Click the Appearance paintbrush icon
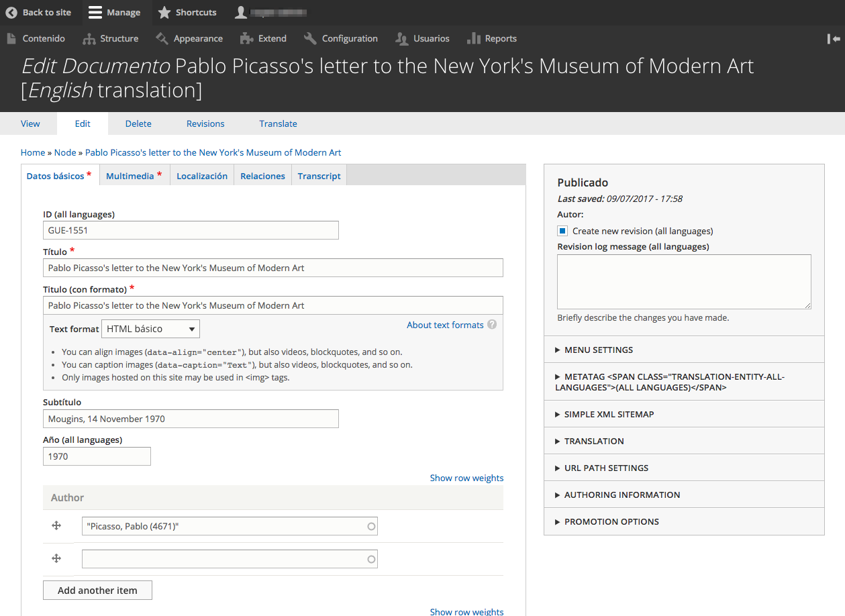This screenshot has width=845, height=616. click(162, 38)
